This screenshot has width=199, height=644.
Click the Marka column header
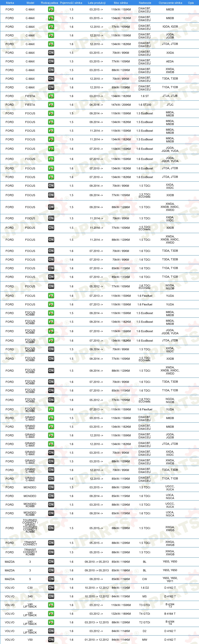(x=10, y=3)
